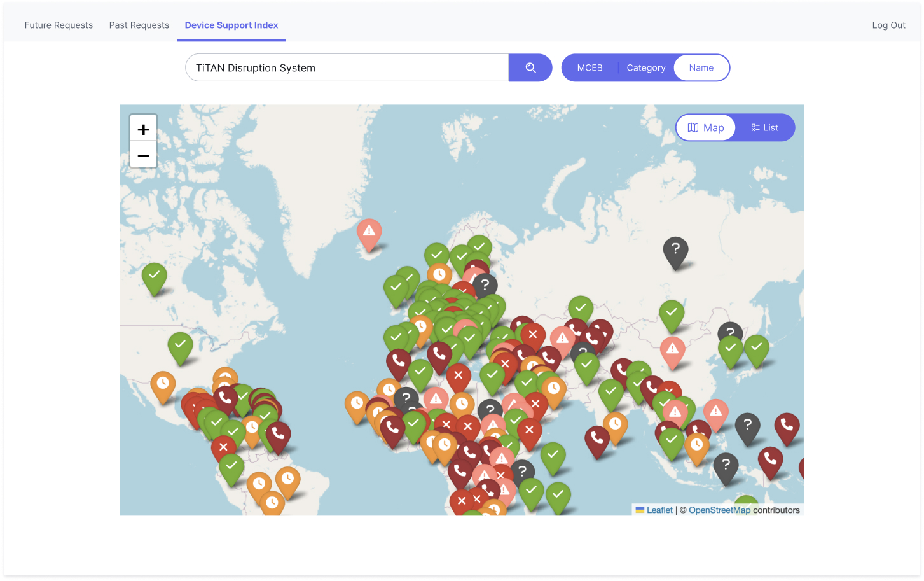
Task: Select the Map view toggle
Action: [706, 128]
